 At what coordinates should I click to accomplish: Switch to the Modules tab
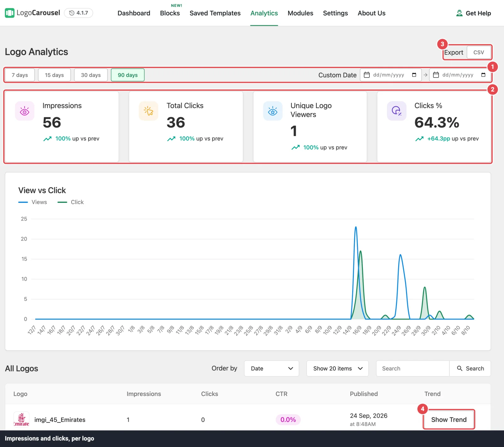(301, 13)
